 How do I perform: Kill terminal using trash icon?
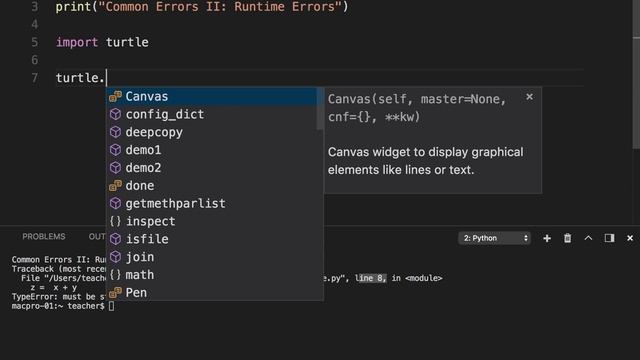tap(567, 238)
